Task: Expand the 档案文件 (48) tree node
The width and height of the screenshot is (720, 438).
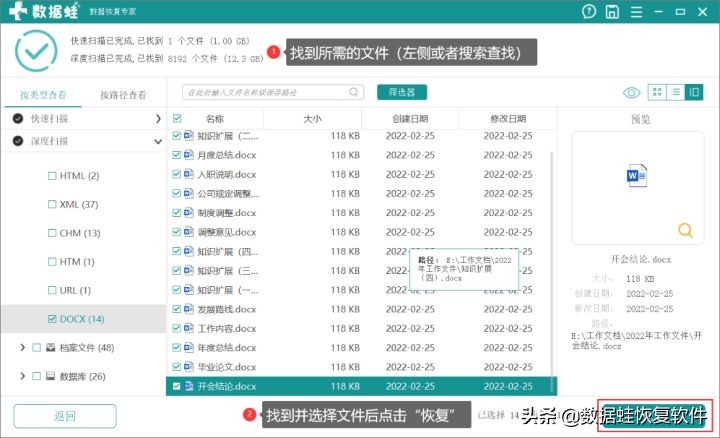Action: pos(22,348)
